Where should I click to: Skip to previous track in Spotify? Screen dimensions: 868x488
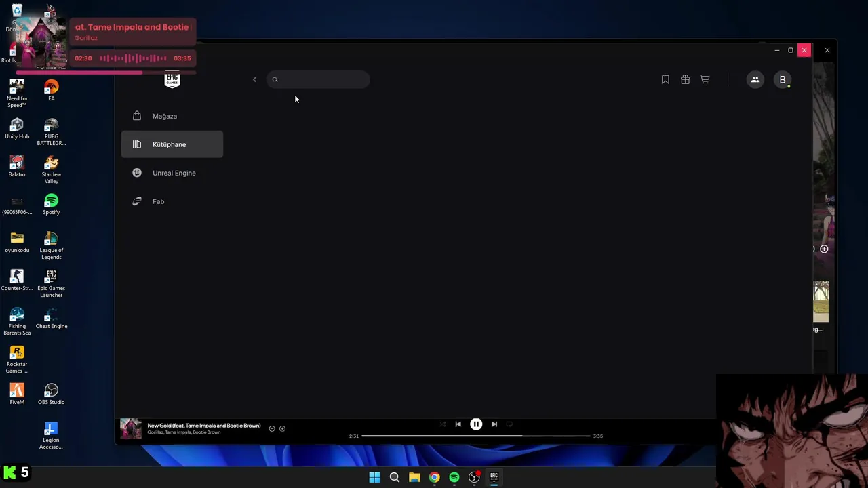(x=458, y=424)
